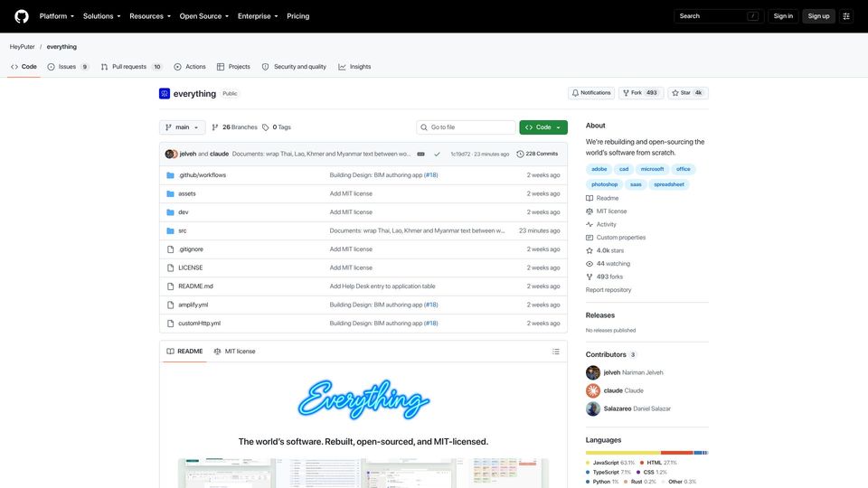Expand the Open Source menu

pyautogui.click(x=203, y=16)
